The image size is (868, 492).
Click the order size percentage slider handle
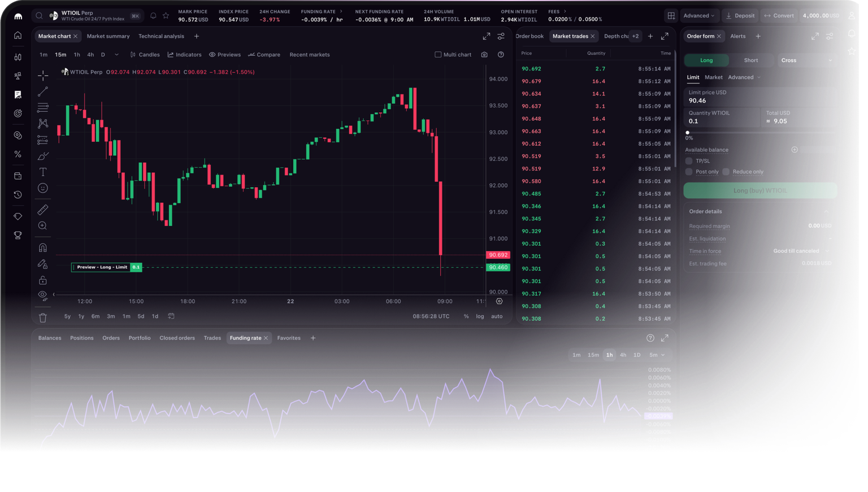pos(688,133)
